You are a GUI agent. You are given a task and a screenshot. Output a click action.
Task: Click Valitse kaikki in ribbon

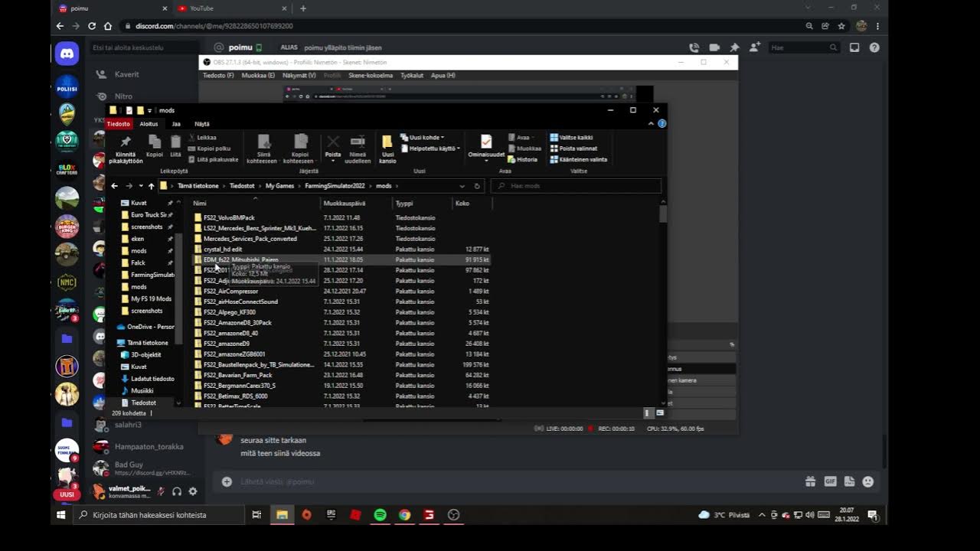pyautogui.click(x=571, y=138)
